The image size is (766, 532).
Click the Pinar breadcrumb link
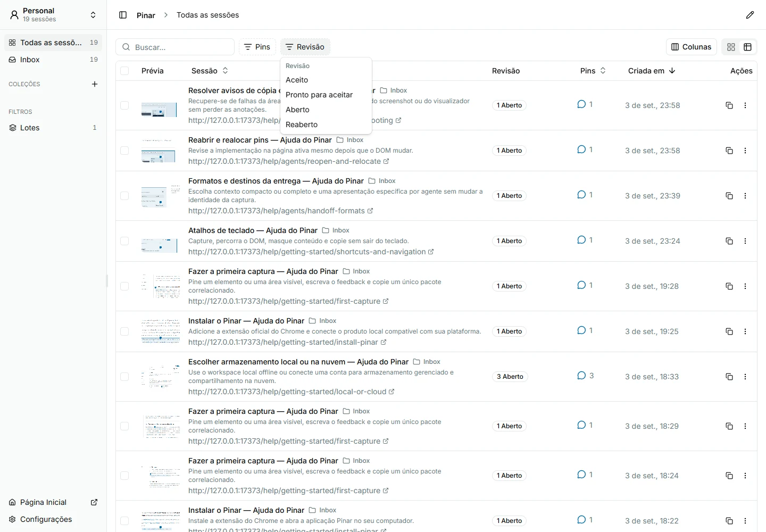point(146,15)
